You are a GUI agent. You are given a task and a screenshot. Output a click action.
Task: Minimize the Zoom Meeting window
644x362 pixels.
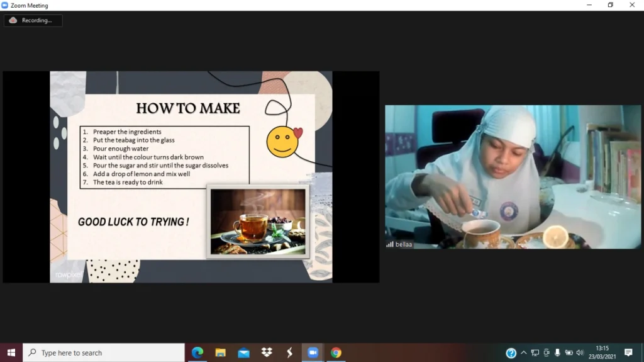coord(589,5)
